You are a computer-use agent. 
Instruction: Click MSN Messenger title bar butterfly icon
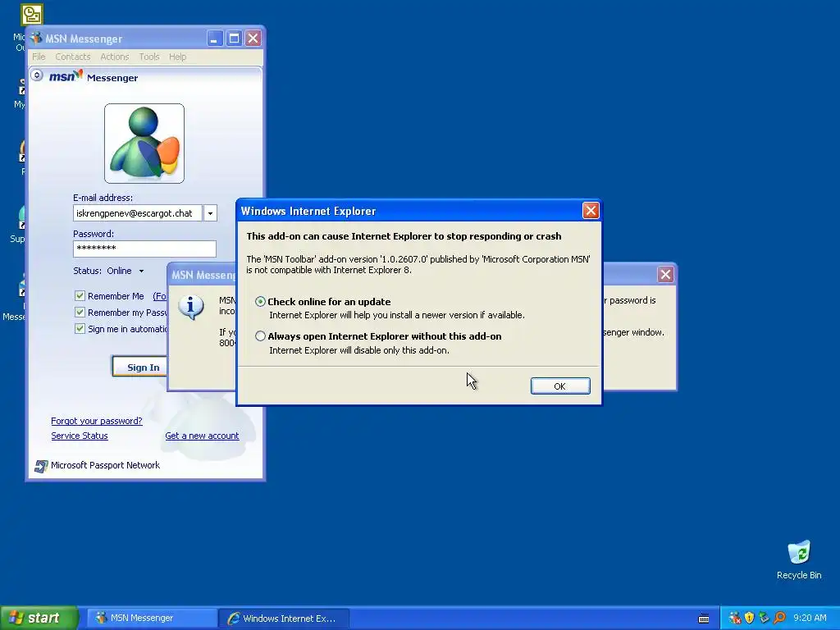36,38
